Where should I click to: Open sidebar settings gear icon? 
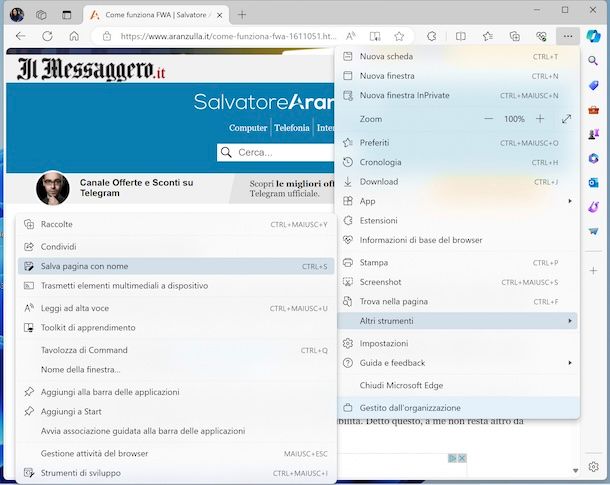593,466
